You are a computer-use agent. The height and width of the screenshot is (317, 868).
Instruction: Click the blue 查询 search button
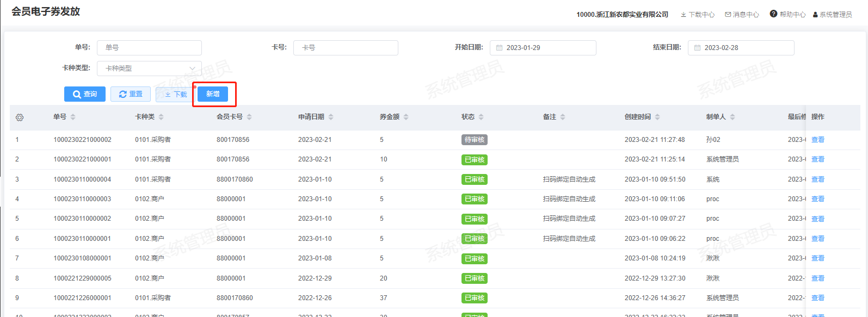85,94
